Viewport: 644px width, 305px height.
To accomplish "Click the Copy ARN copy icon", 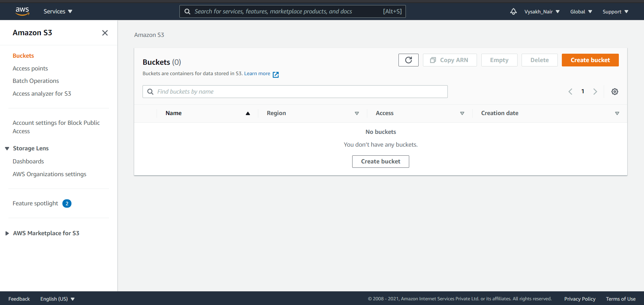I will tap(433, 60).
